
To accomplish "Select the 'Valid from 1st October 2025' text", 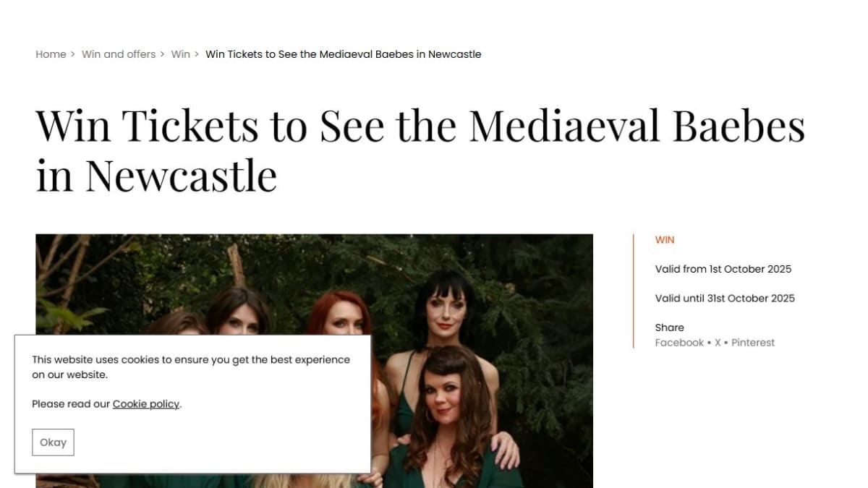I will click(723, 269).
